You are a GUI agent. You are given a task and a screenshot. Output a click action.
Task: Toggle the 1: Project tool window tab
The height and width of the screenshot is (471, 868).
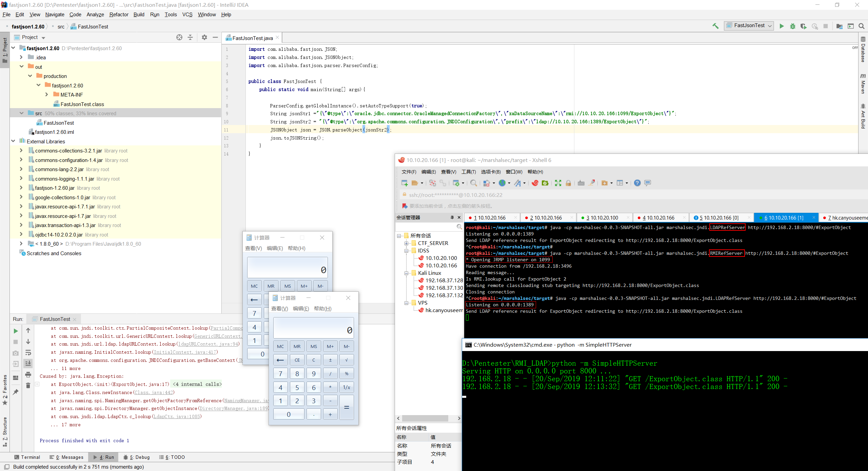coord(5,50)
